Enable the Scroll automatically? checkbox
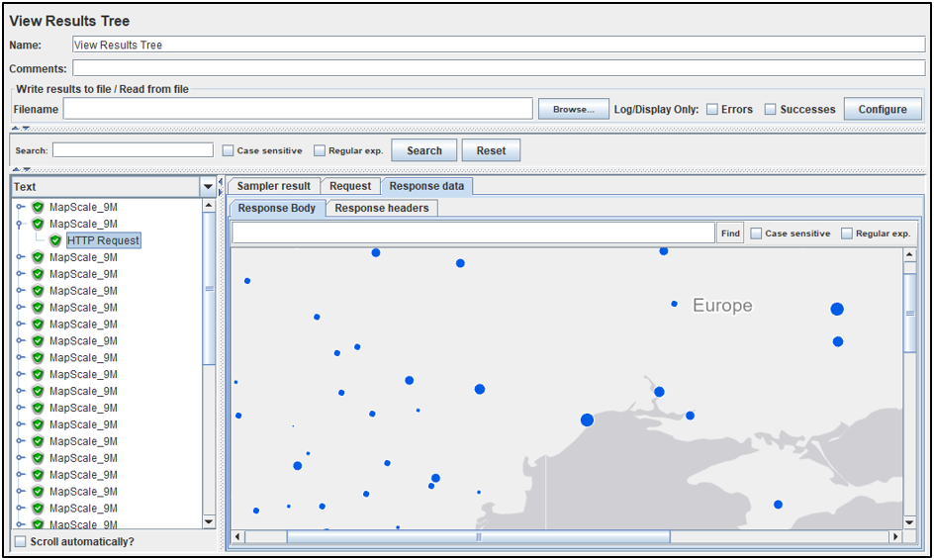 [x=20, y=541]
